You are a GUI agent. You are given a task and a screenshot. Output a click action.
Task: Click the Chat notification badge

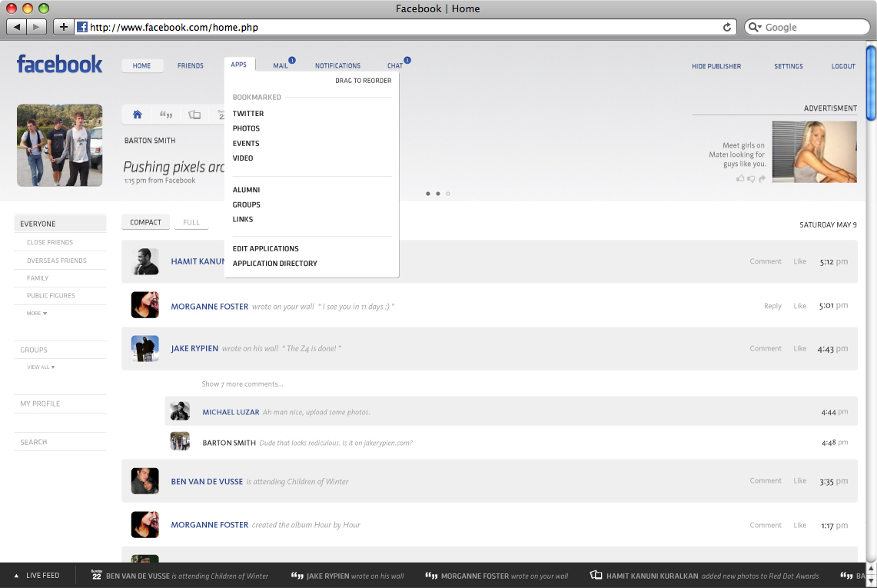point(407,60)
